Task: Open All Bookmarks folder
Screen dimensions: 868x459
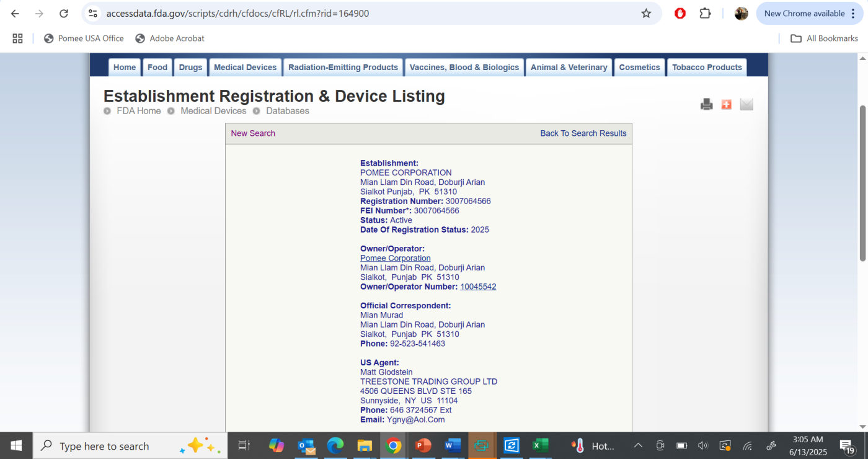Action: tap(825, 38)
